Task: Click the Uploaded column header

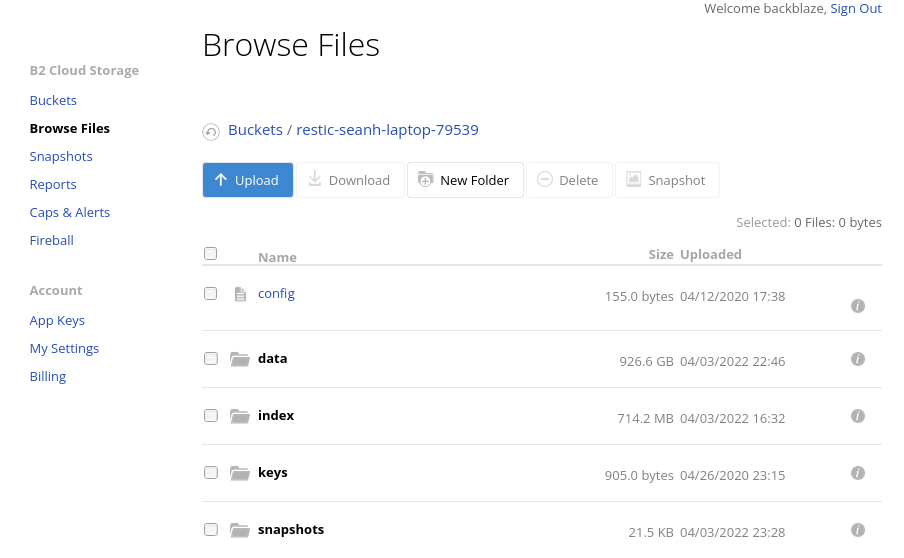Action: [711, 255]
